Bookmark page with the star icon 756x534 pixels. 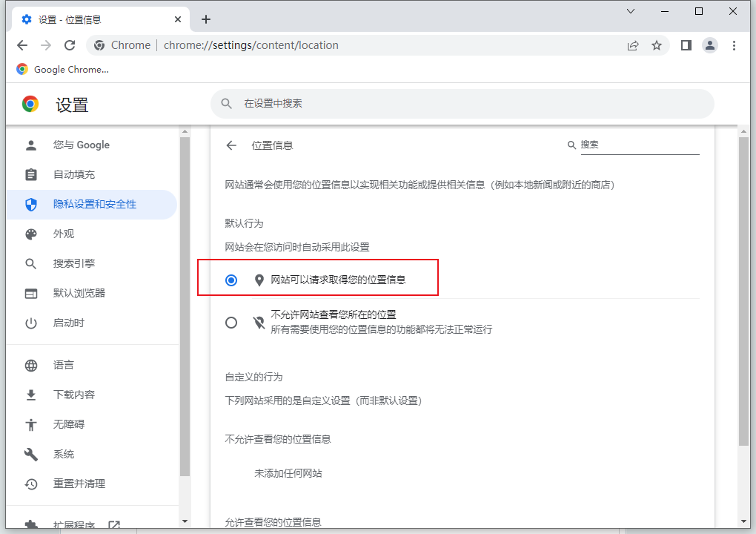pyautogui.click(x=657, y=45)
